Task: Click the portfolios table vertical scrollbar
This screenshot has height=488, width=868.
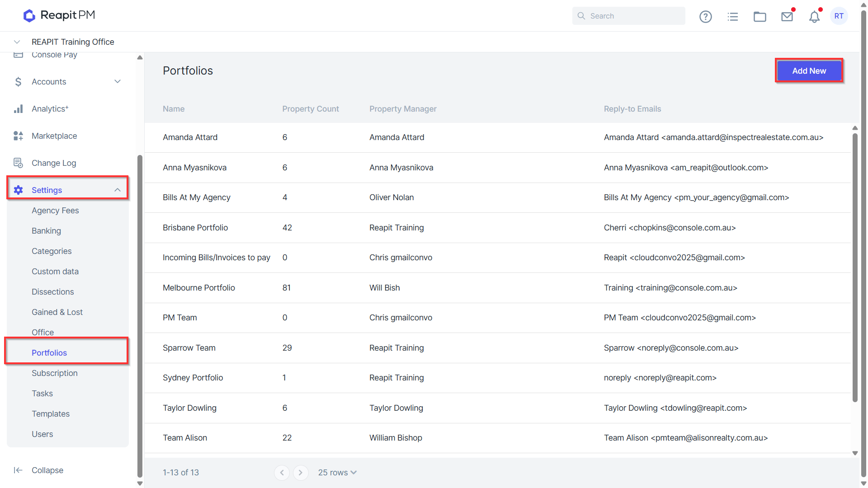Action: click(x=855, y=267)
